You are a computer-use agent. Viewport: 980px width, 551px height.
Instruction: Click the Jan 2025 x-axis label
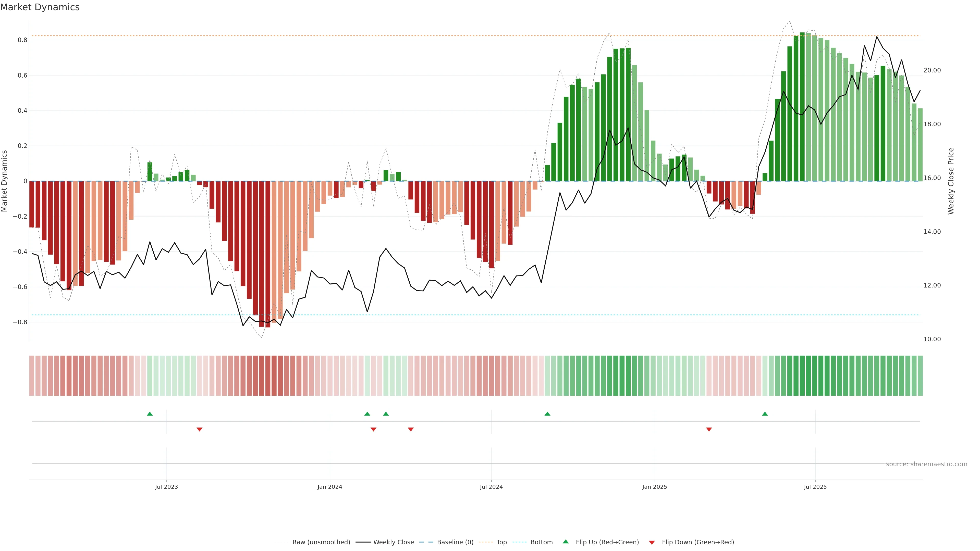tap(654, 487)
